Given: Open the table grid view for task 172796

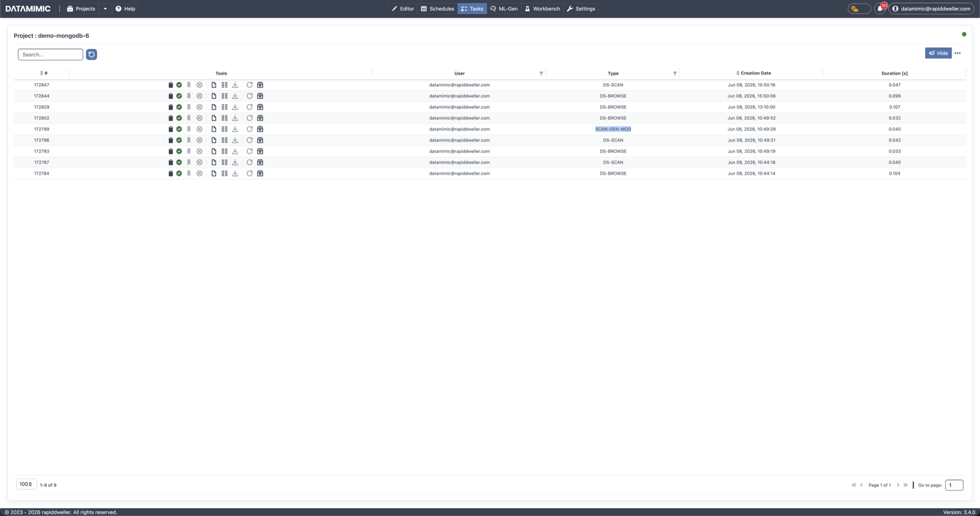Looking at the screenshot, I should [224, 140].
